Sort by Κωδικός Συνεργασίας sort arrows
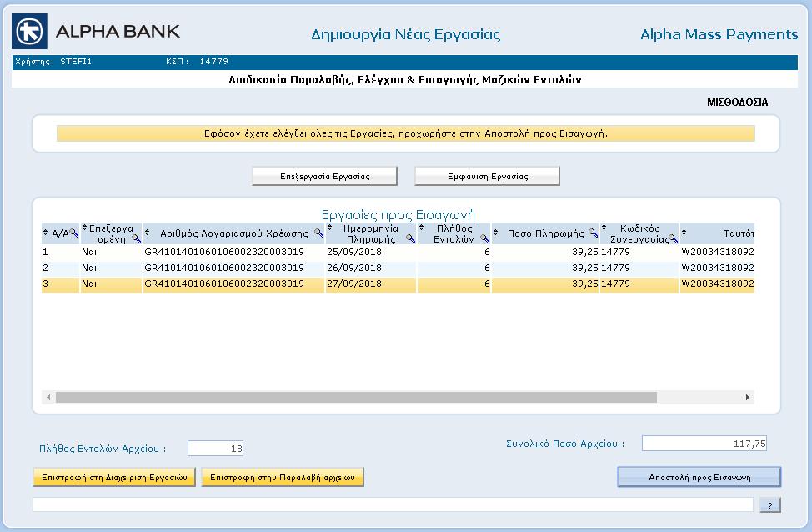 tap(604, 228)
